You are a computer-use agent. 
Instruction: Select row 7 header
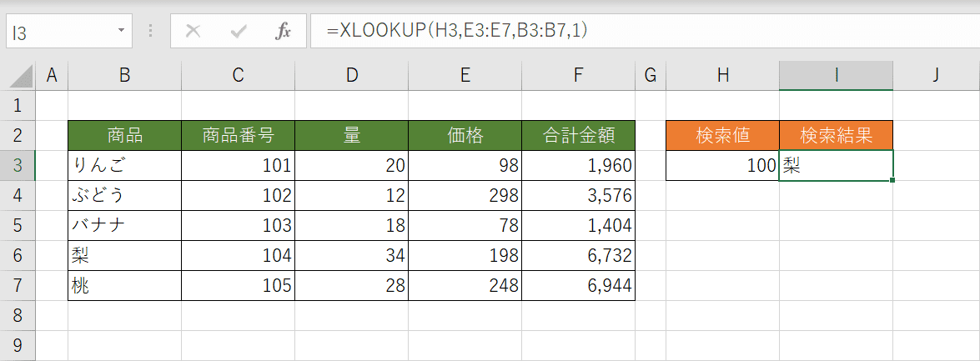[x=18, y=286]
